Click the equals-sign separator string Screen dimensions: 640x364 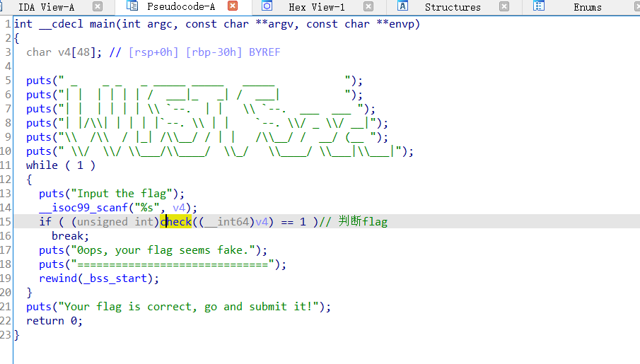point(173,264)
